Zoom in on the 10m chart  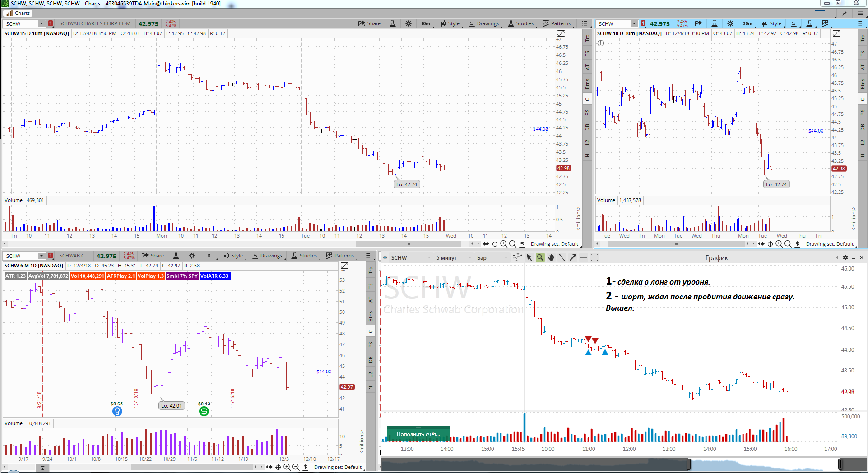(504, 244)
